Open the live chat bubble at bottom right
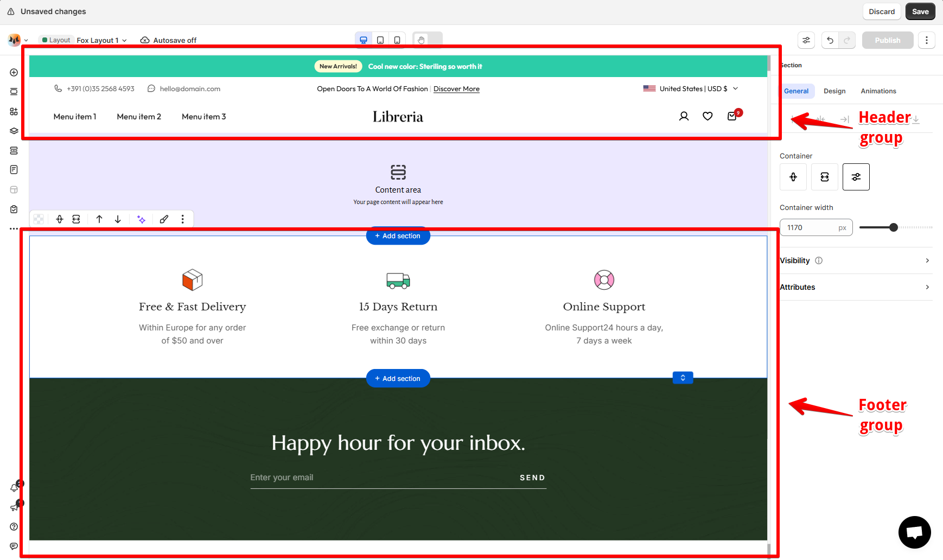This screenshot has width=943, height=560. click(915, 532)
